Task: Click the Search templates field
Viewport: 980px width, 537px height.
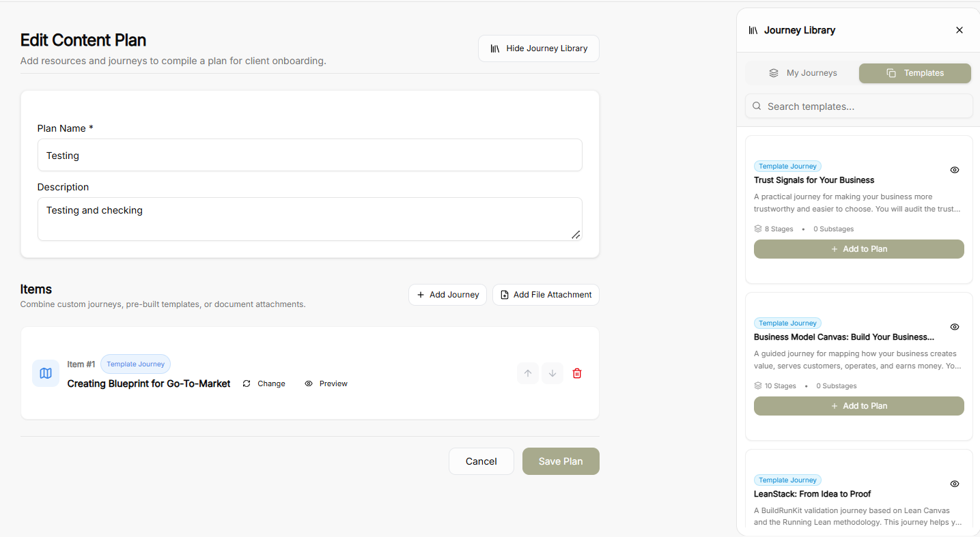Action: 859,106
